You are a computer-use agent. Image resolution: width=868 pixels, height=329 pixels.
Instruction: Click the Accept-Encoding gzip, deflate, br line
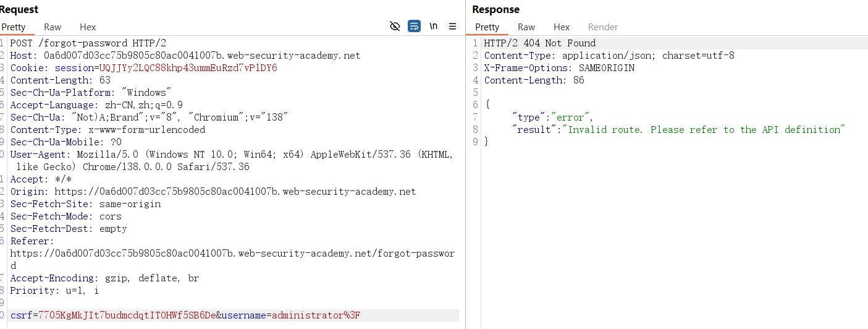tap(105, 278)
